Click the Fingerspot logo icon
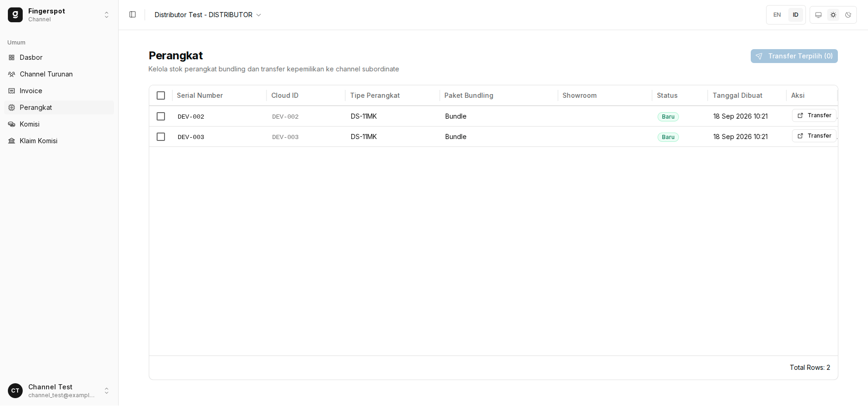This screenshot has height=406, width=868. coord(15,15)
